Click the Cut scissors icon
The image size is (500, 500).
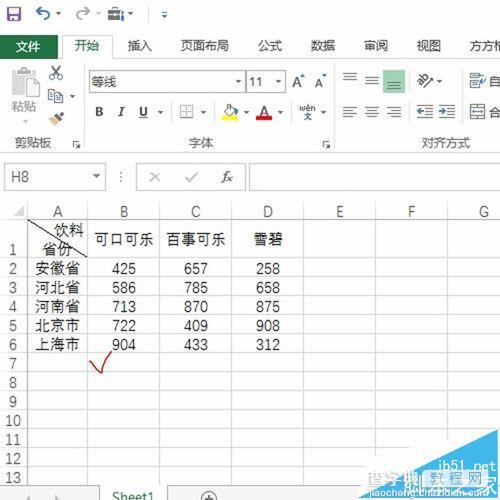click(x=56, y=73)
